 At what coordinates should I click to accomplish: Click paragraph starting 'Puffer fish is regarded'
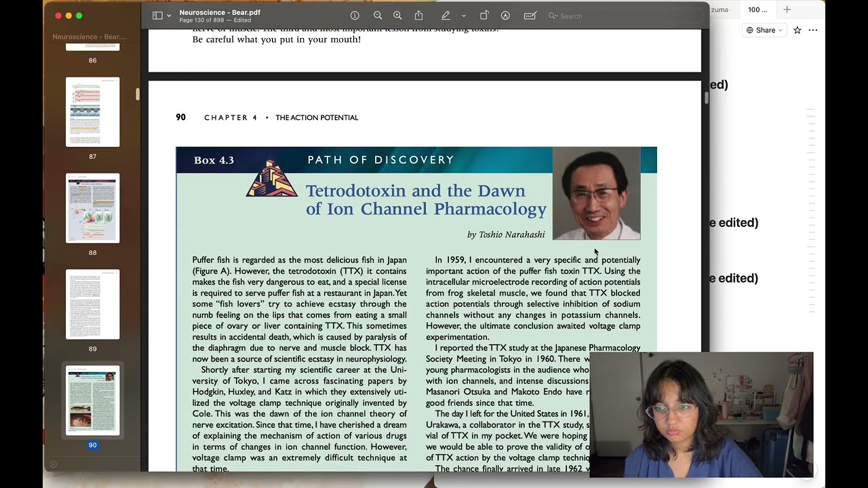pyautogui.click(x=300, y=309)
